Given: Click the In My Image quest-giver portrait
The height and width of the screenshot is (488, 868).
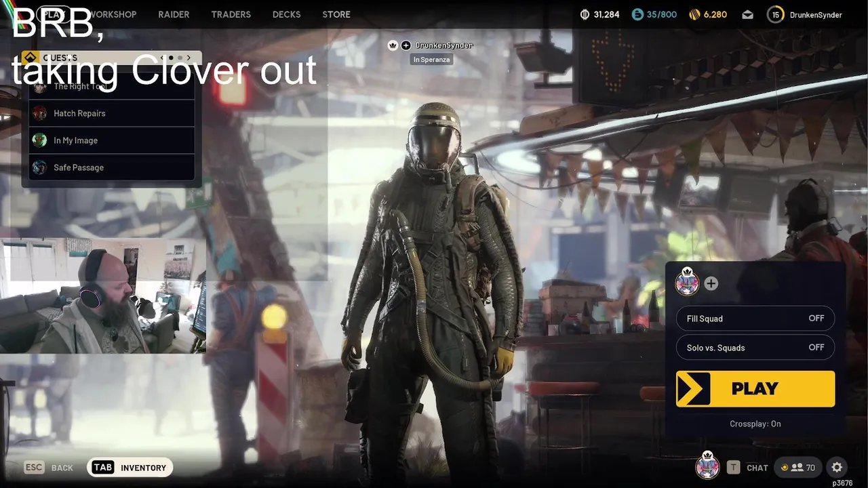Looking at the screenshot, I should [40, 140].
